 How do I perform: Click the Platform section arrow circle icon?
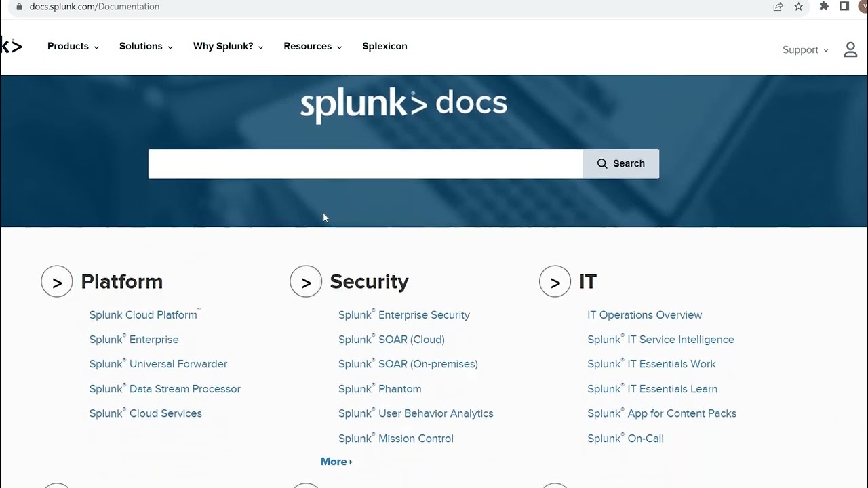[x=57, y=281]
